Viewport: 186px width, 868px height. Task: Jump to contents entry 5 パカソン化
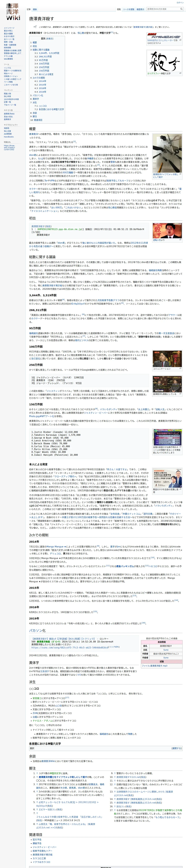pos(37,95)
